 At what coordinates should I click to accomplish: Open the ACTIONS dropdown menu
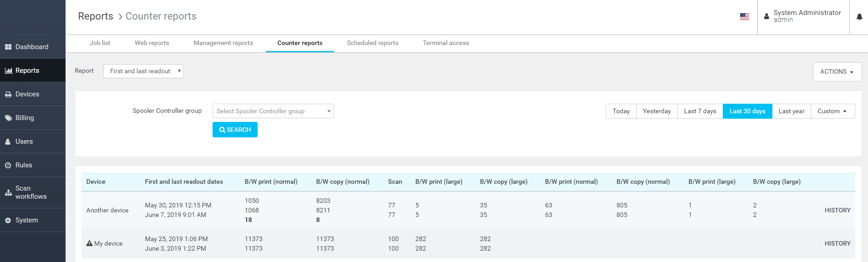tap(837, 71)
